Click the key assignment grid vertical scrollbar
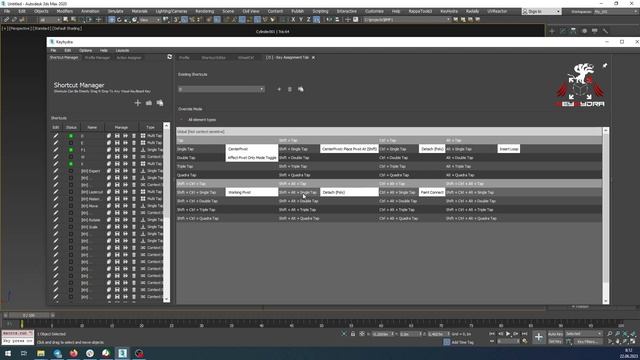Screen dimensions: 640x360 [606, 216]
